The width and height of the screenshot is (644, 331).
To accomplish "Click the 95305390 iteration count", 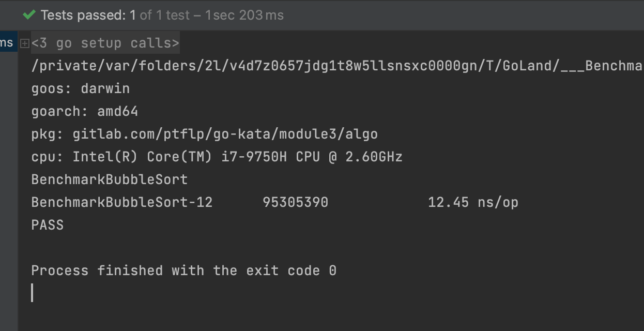I will click(x=295, y=202).
